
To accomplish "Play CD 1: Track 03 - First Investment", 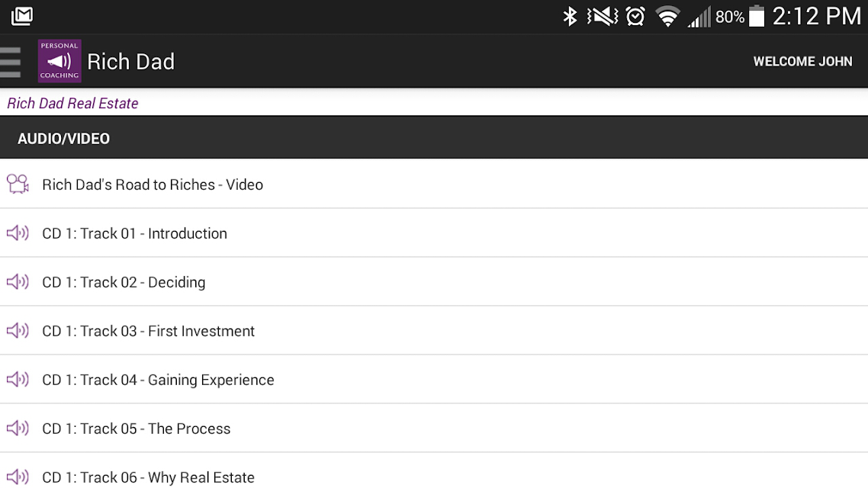I will tap(434, 330).
